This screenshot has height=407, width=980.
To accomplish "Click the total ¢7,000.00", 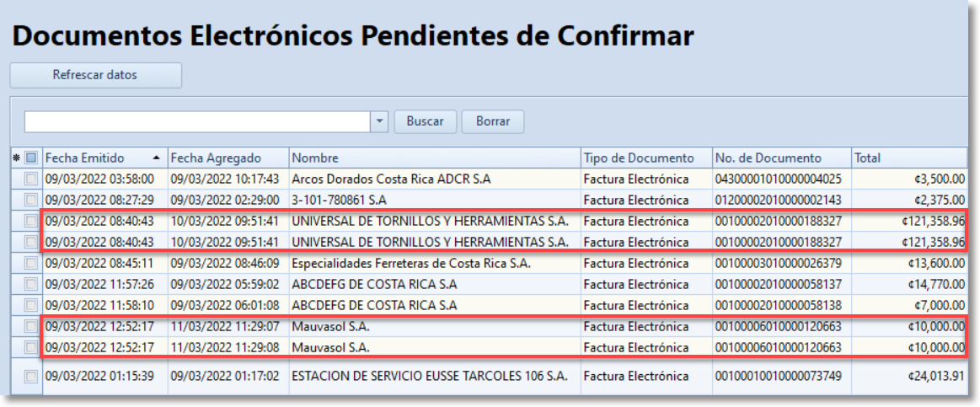I will (939, 306).
